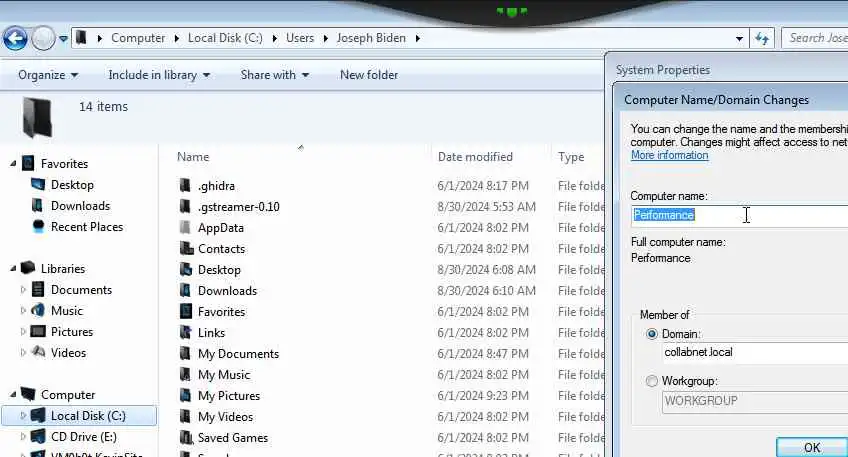Viewport: 848px width, 457px height.
Task: Refresh the folder view
Action: coord(762,38)
